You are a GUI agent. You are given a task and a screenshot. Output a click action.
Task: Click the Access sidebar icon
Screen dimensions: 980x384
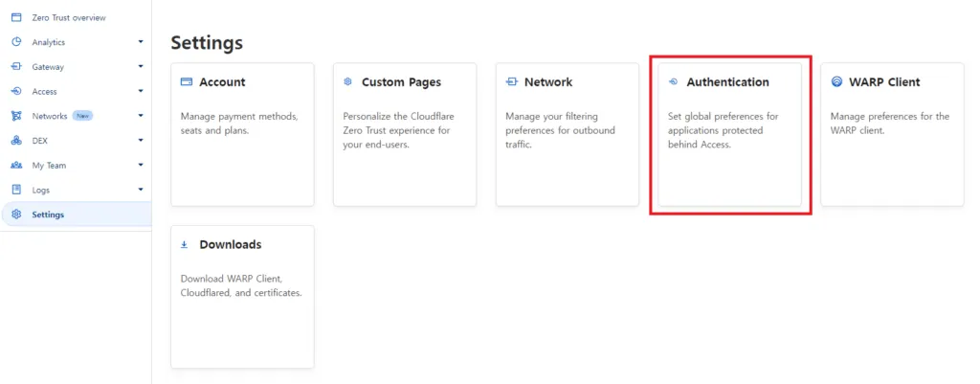17,91
